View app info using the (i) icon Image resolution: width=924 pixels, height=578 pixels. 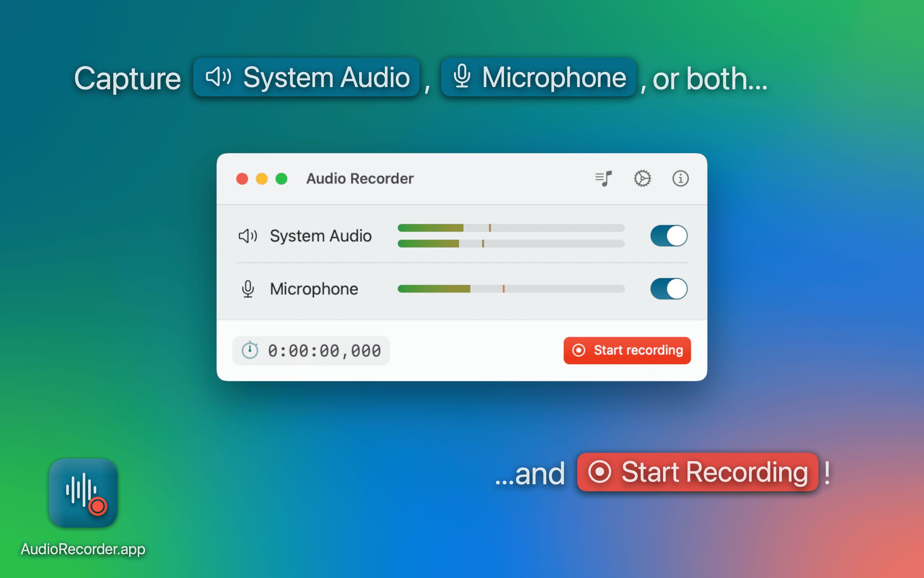pos(680,178)
